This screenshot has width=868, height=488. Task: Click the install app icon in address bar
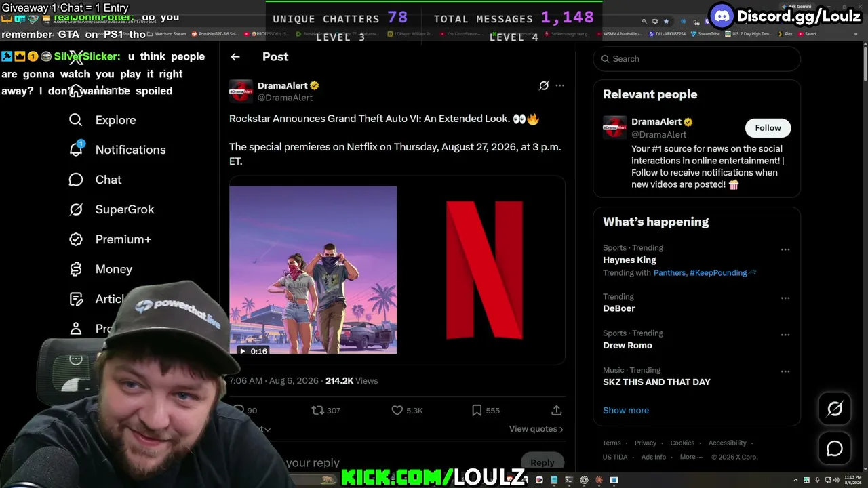tap(654, 22)
